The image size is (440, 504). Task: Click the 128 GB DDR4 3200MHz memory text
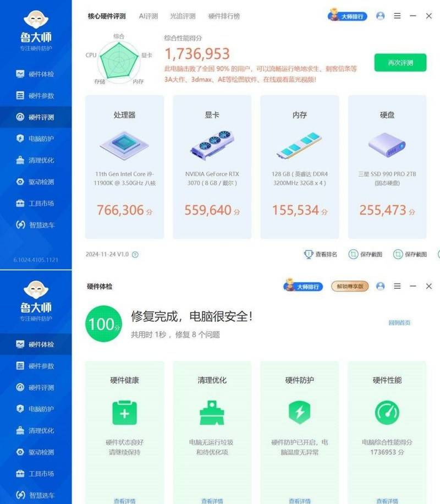[299, 178]
